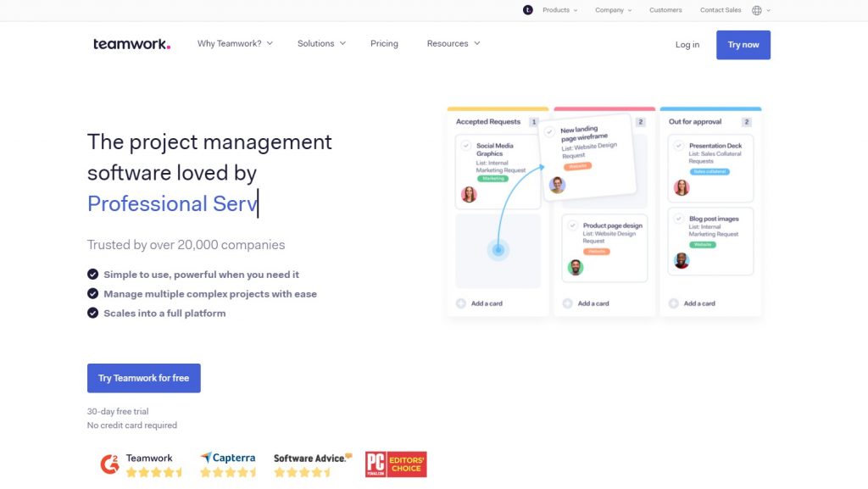
Task: Click Contact Sales in top bar
Action: [721, 10]
